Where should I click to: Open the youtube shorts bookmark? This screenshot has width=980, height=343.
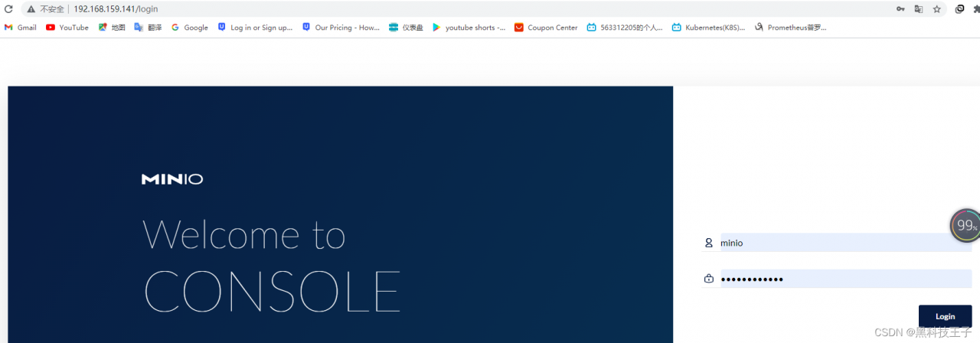pos(469,27)
